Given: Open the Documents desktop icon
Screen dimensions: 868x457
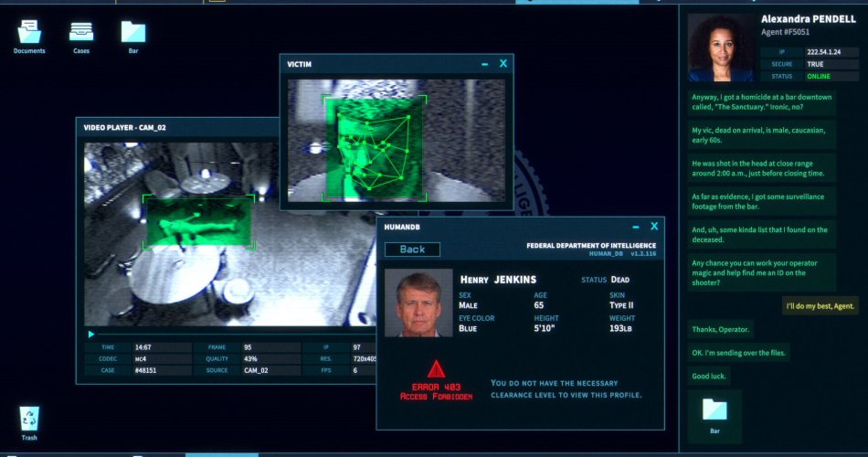Looking at the screenshot, I should [29, 36].
